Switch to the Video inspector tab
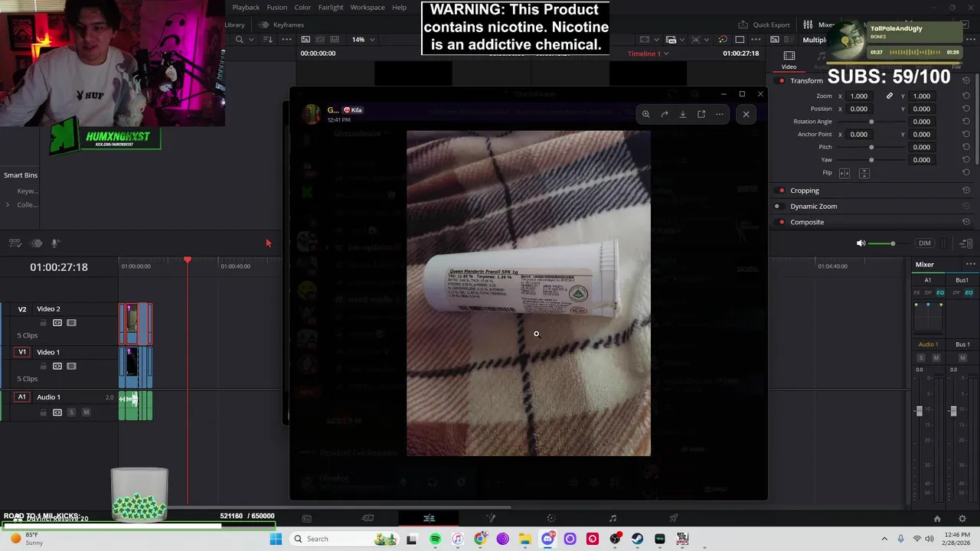 point(789,60)
